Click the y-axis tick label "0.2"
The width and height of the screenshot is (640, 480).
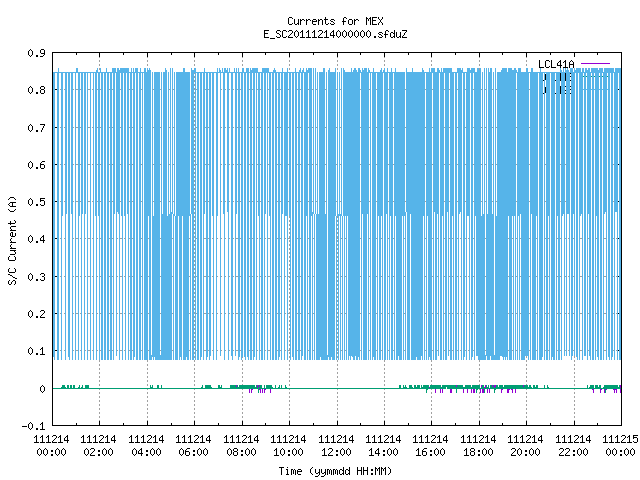(36, 314)
